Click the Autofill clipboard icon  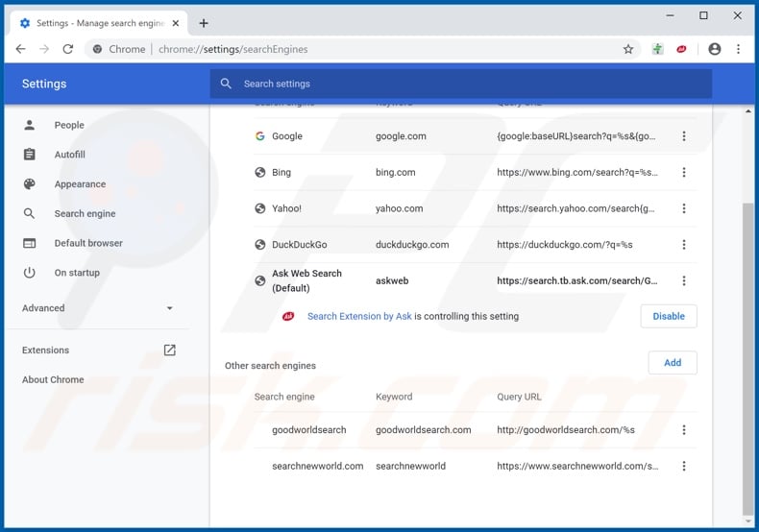pyautogui.click(x=29, y=155)
